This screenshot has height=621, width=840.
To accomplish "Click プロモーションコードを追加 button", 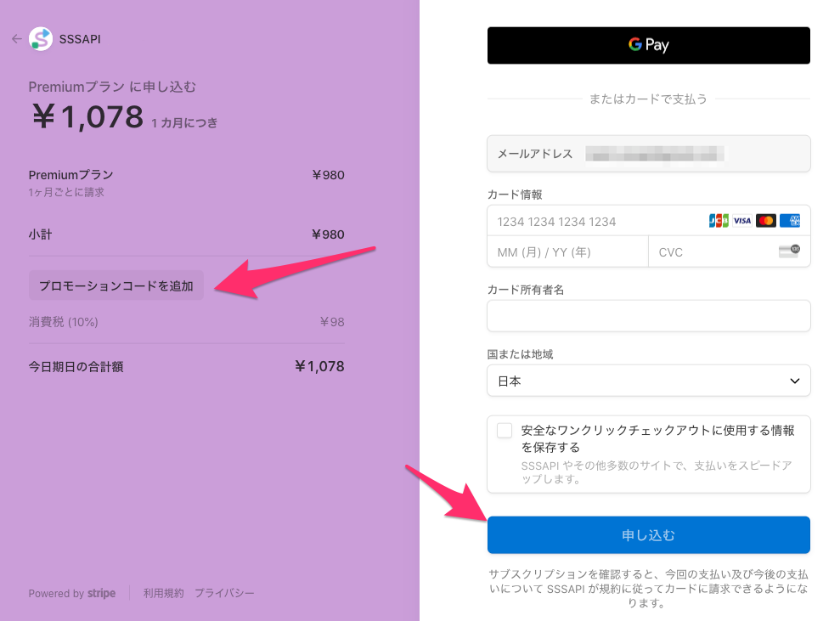I will point(116,286).
